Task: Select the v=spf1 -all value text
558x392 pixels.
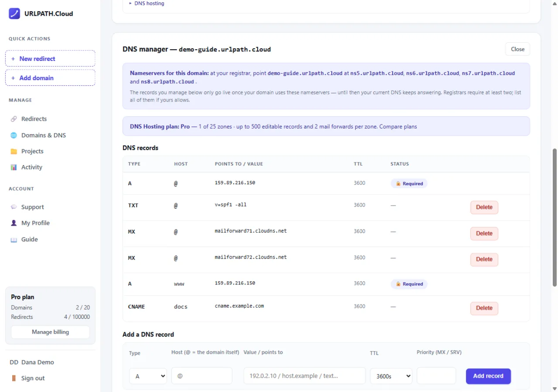Action: point(231,205)
